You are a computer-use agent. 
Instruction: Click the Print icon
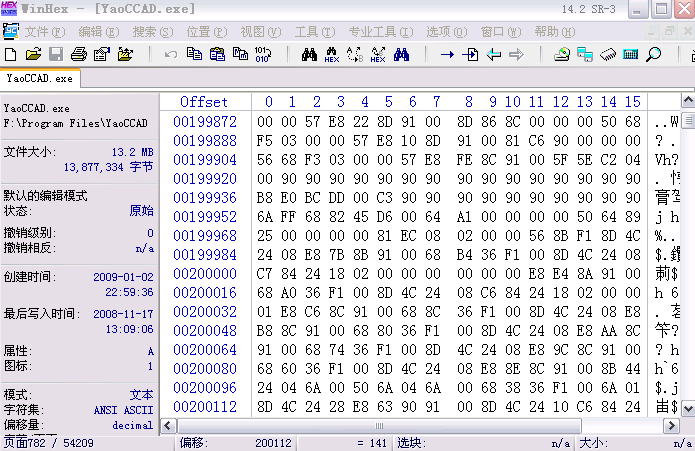(79, 54)
